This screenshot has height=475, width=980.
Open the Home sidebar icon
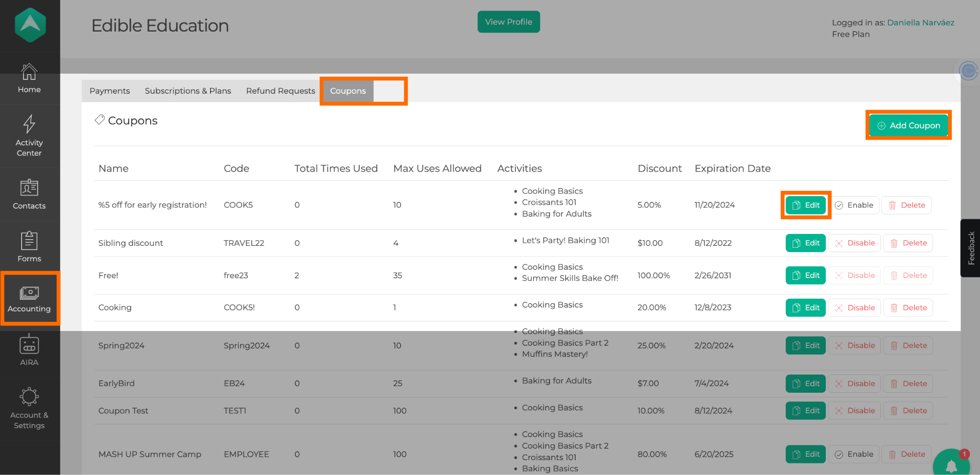coord(29,78)
